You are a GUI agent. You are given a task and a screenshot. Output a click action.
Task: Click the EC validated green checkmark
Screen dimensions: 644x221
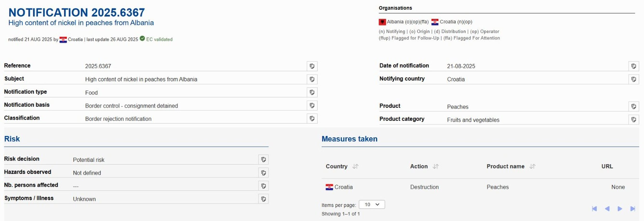142,38
